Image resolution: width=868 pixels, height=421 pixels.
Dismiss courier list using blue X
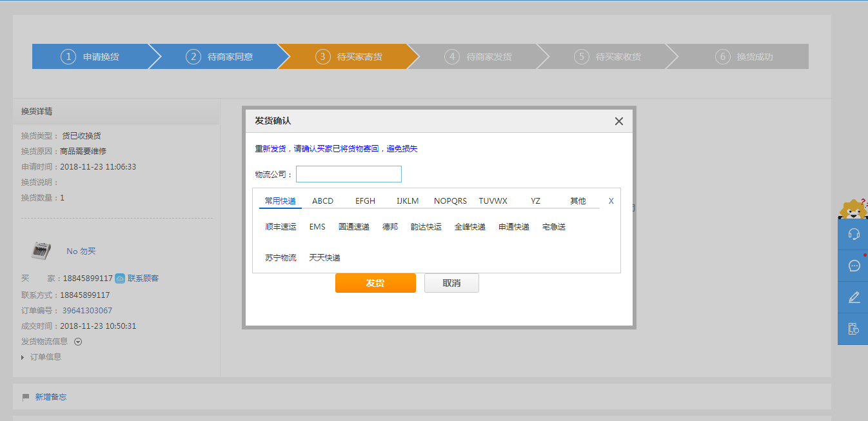pyautogui.click(x=611, y=201)
